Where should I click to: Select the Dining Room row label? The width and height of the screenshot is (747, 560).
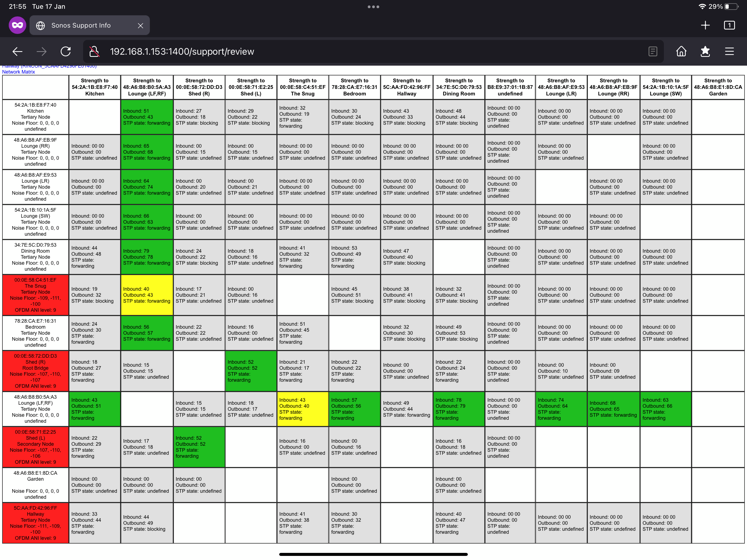pos(36,257)
